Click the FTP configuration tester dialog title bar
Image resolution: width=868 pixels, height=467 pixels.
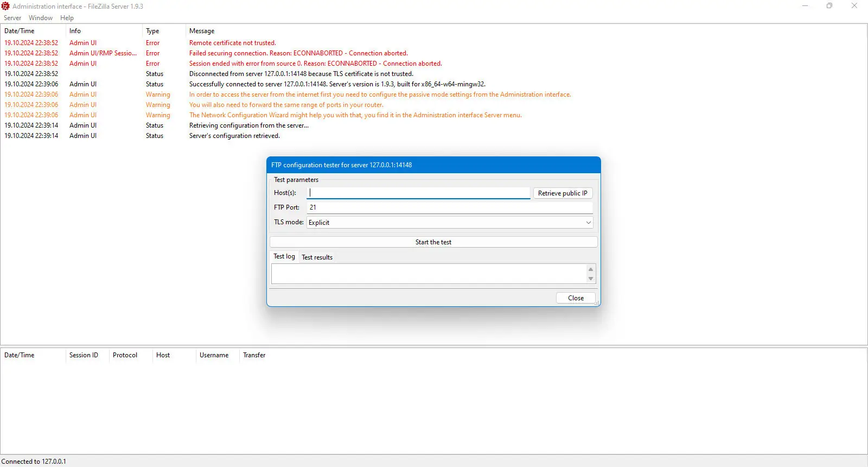[433, 165]
